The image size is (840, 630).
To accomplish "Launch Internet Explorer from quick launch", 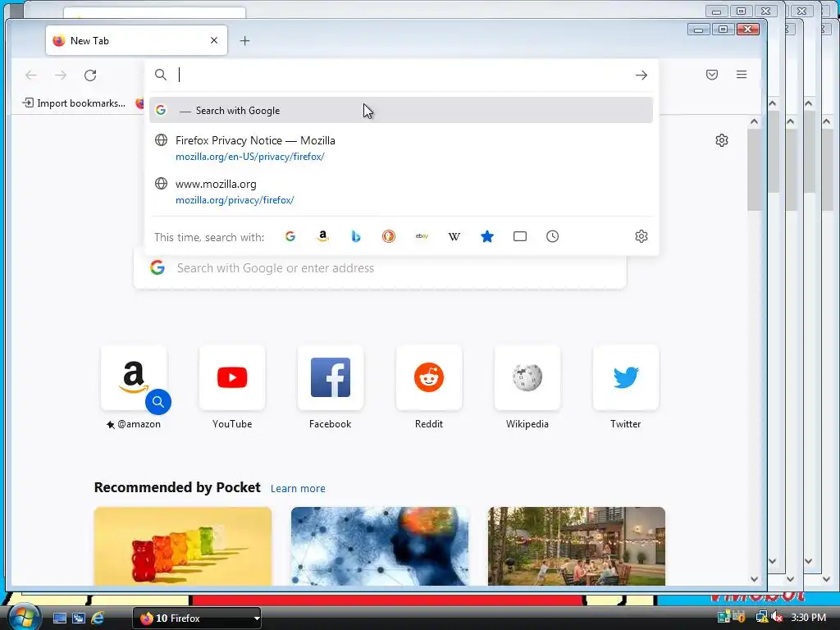I will [x=98, y=619].
